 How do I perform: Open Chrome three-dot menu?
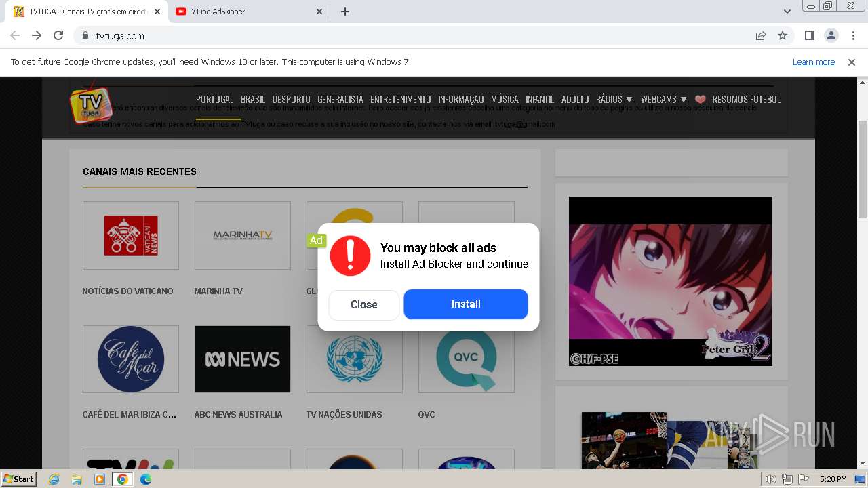(853, 35)
